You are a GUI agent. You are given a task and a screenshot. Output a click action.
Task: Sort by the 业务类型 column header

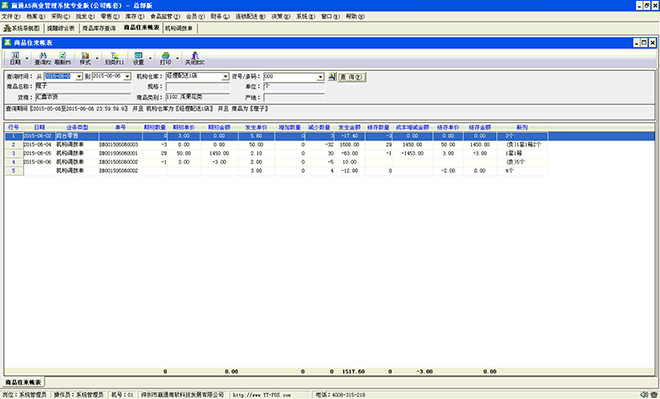(x=77, y=127)
